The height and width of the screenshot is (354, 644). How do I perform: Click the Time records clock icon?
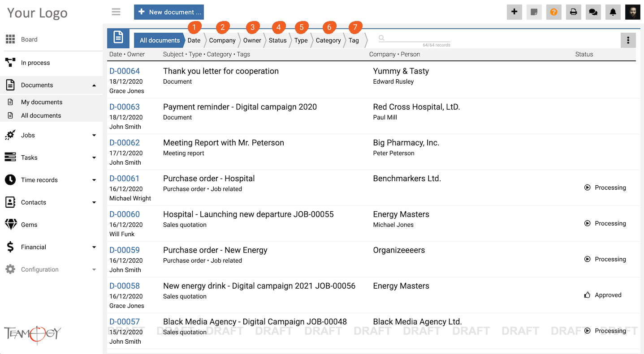(10, 180)
